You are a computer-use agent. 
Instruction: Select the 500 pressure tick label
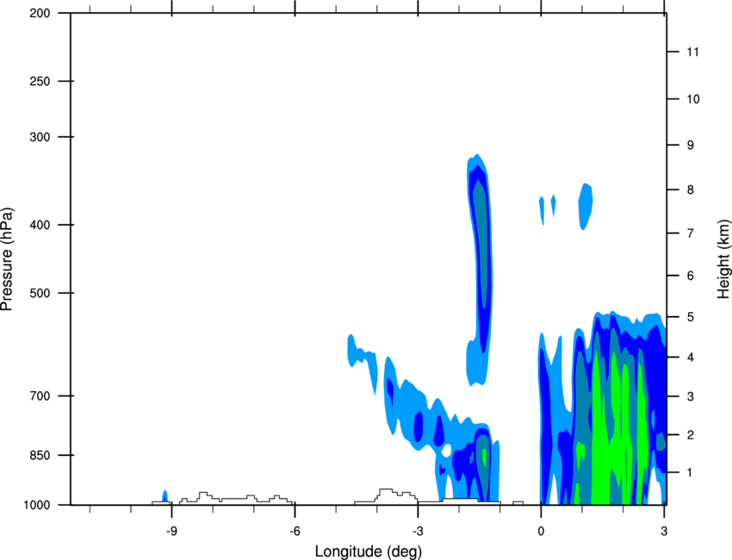click(x=40, y=293)
